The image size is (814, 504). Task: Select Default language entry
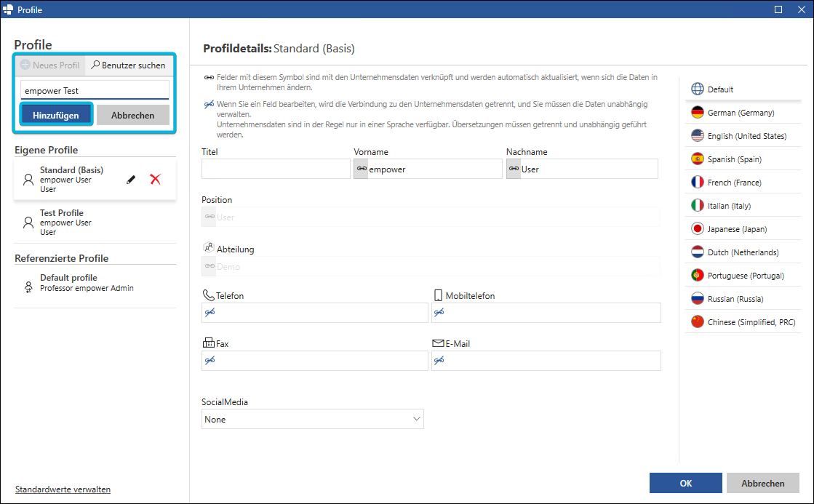(743, 89)
